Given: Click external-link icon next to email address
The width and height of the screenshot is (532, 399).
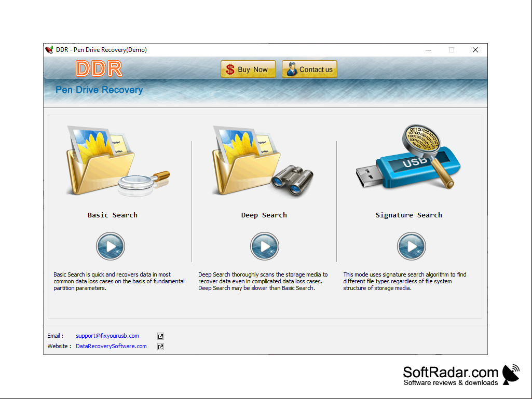Looking at the screenshot, I should pyautogui.click(x=161, y=336).
